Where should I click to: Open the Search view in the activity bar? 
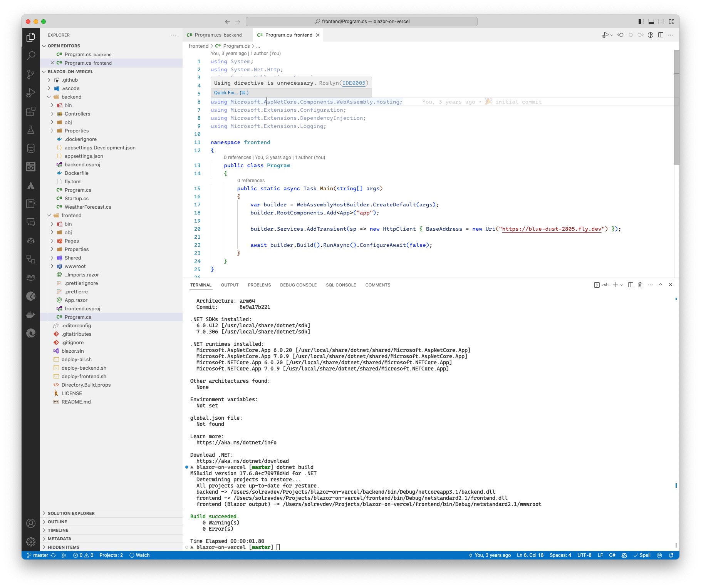tap(31, 56)
